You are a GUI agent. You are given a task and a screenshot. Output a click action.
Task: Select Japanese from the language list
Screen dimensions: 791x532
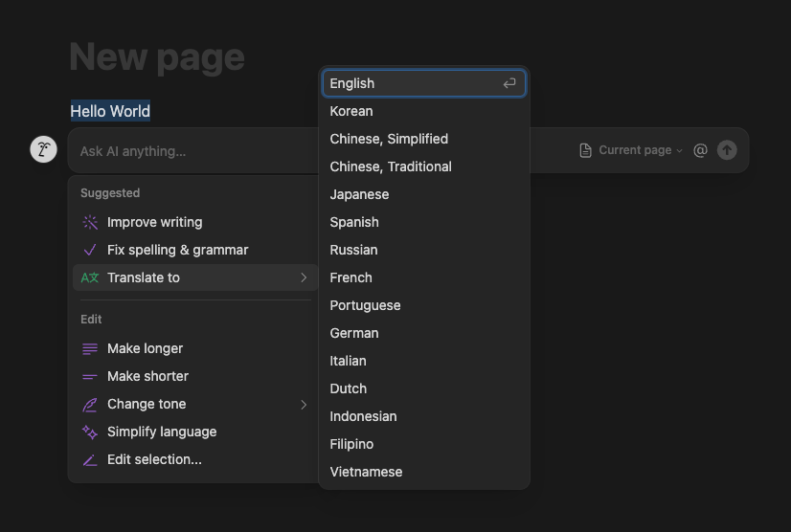tap(423, 194)
